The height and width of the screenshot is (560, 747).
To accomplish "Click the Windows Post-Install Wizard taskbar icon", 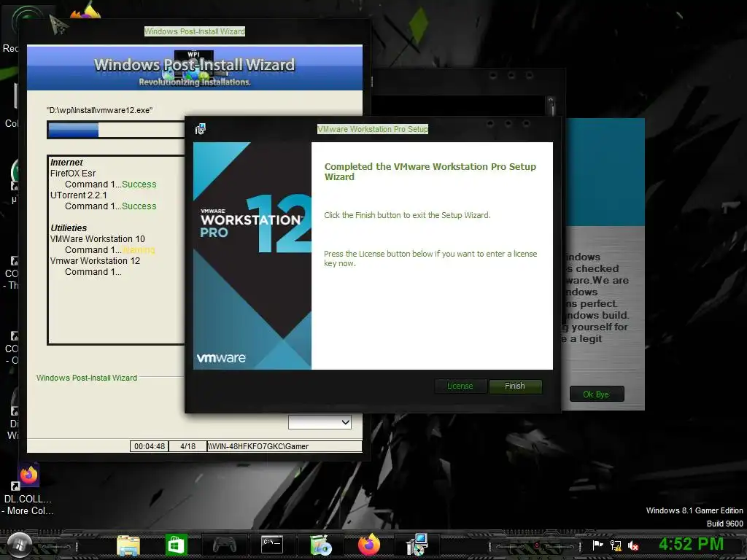I will coord(321,545).
